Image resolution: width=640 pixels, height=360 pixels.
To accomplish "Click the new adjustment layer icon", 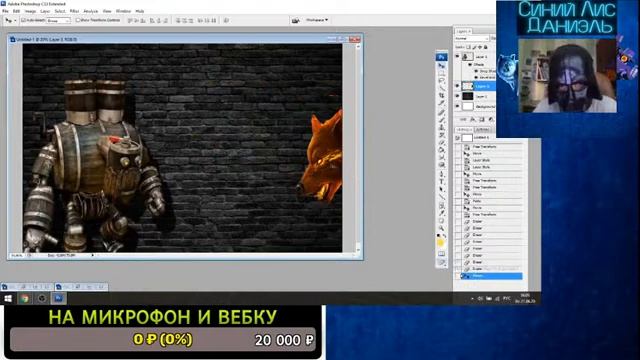I will [x=491, y=119].
